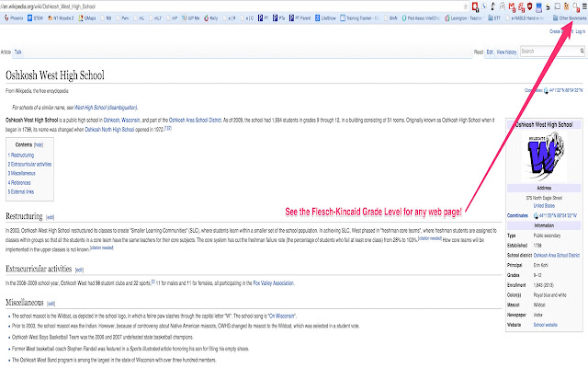Expand the Other Bookmarks folder
Viewport: 588px width, 368px height.
click(x=566, y=17)
